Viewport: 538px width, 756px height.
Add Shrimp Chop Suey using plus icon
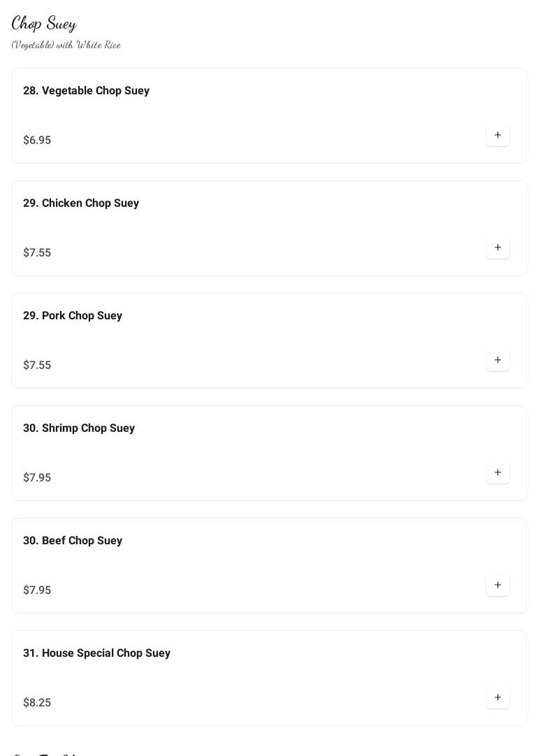coord(497,472)
